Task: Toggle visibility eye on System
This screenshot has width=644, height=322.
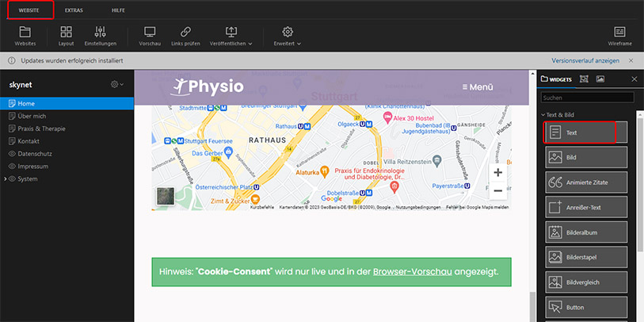Action: point(12,179)
